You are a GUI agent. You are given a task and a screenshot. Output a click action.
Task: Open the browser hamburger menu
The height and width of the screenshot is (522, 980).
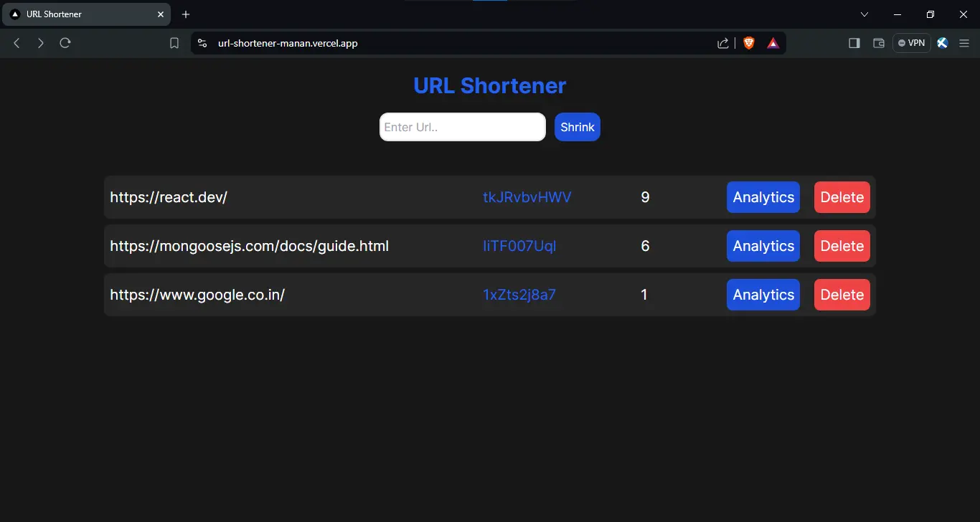click(964, 43)
